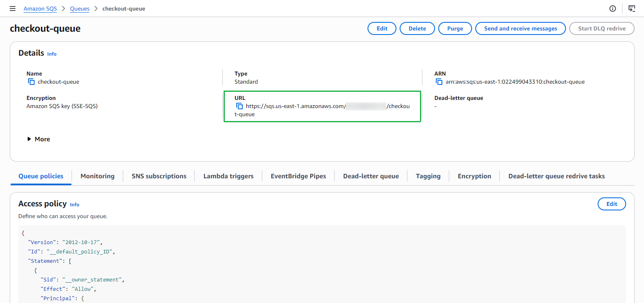Copy the queue ARN
Viewport: 644px width, 303px height.
click(x=439, y=82)
